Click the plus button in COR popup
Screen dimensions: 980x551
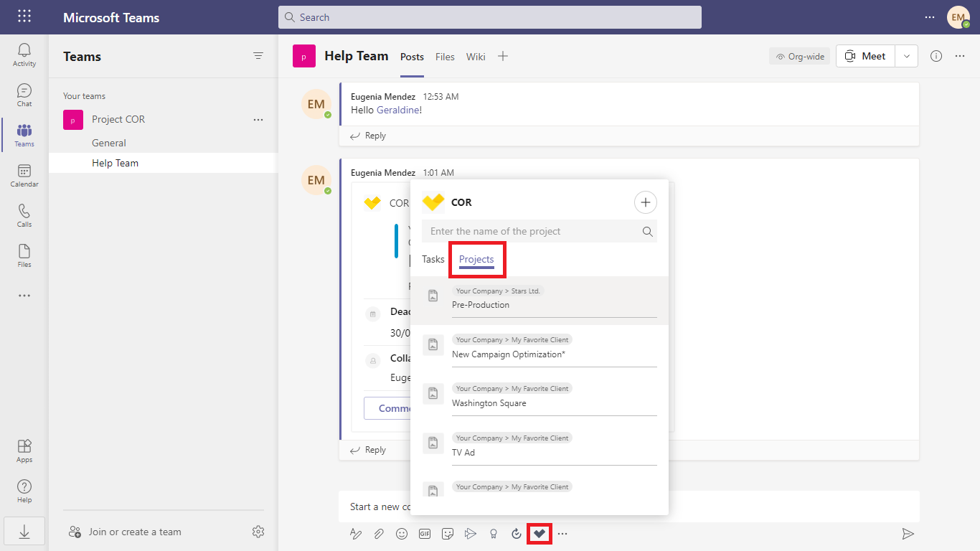coord(646,203)
